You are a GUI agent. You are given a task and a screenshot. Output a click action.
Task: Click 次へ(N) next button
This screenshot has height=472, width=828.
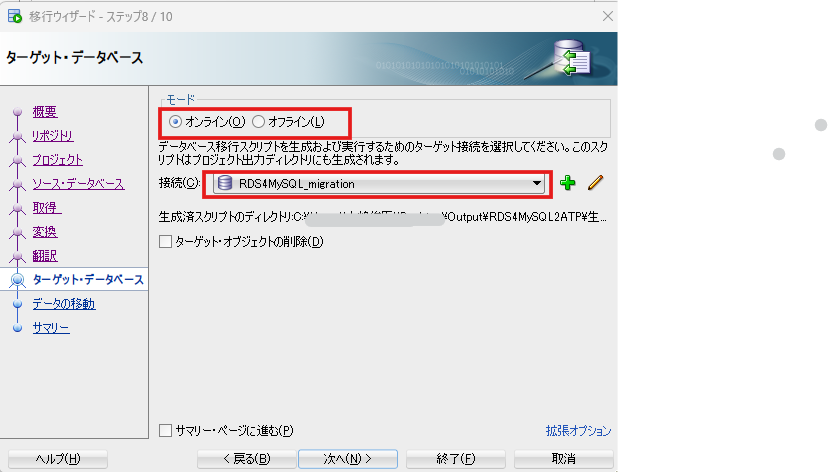coord(348,459)
